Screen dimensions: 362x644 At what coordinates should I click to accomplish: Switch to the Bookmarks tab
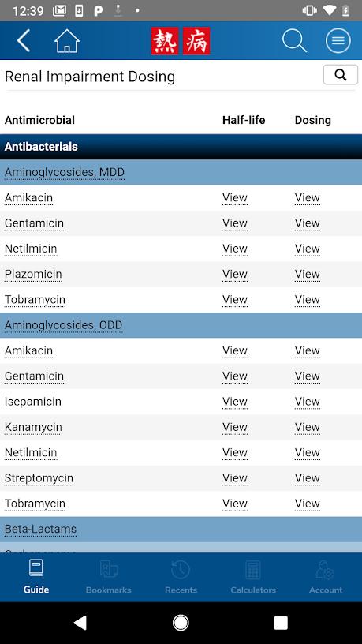(x=108, y=578)
